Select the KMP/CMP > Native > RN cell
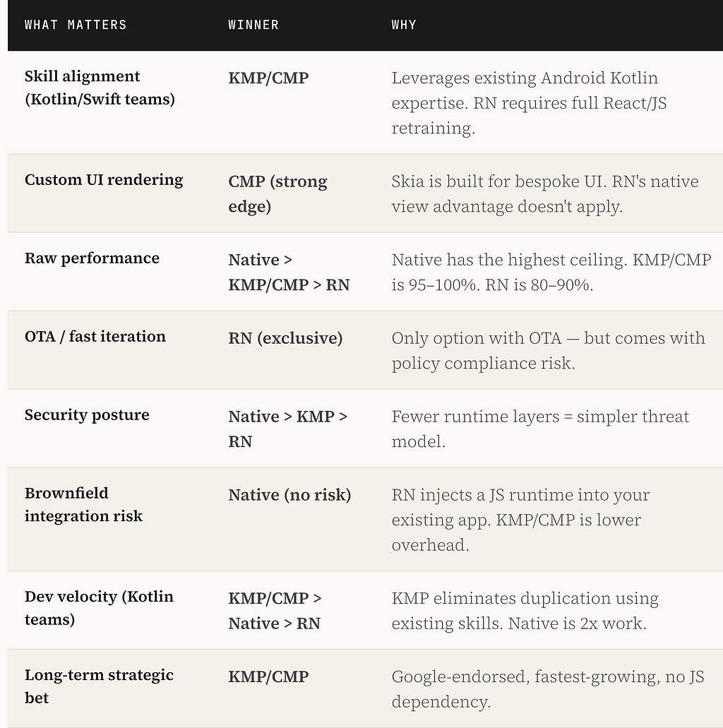The height and width of the screenshot is (728, 723). click(275, 611)
